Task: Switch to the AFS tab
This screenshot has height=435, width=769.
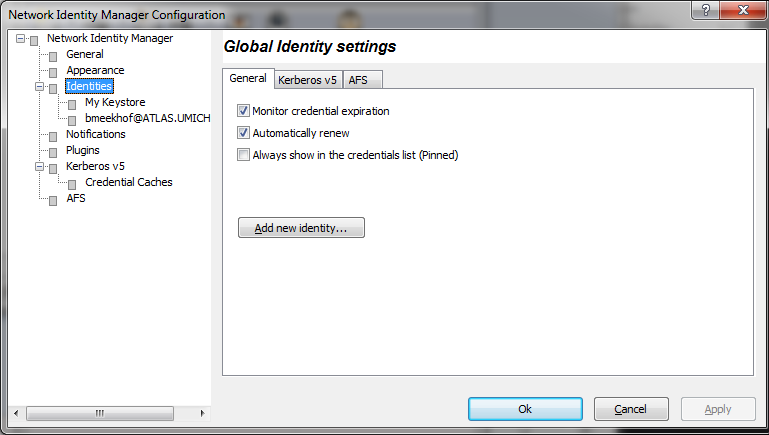Action: [362, 80]
